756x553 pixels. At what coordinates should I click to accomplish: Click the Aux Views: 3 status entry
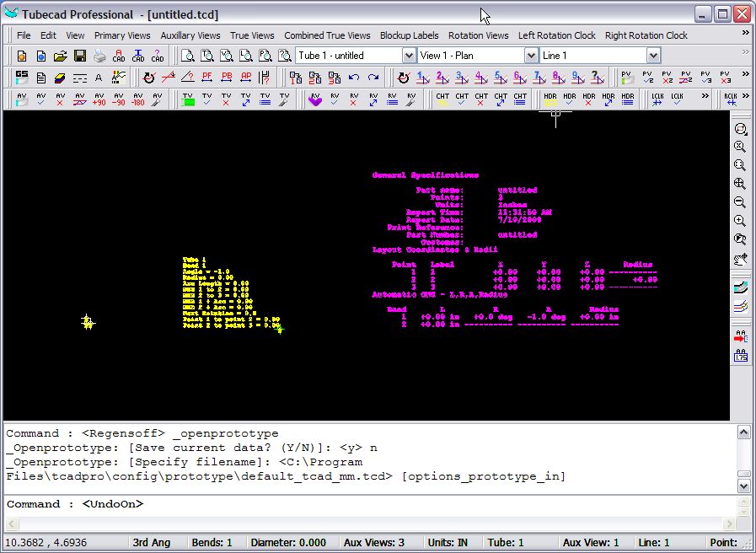pyautogui.click(x=373, y=542)
